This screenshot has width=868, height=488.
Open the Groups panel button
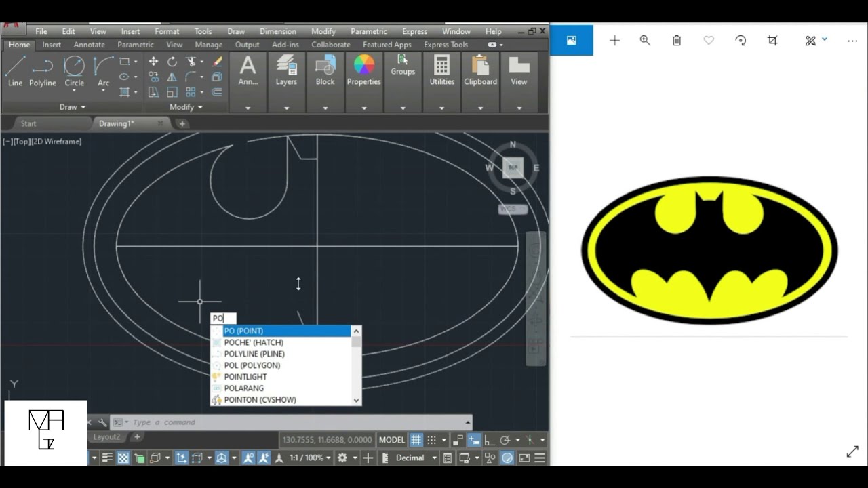coord(403,65)
